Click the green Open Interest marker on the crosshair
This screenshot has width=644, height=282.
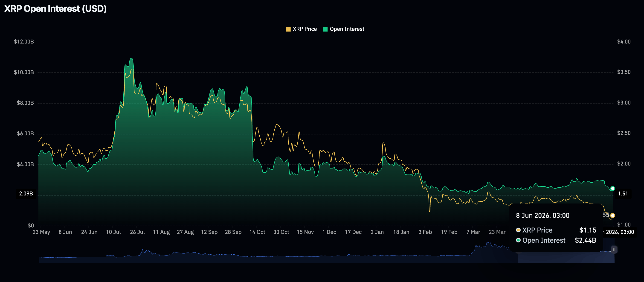click(612, 189)
